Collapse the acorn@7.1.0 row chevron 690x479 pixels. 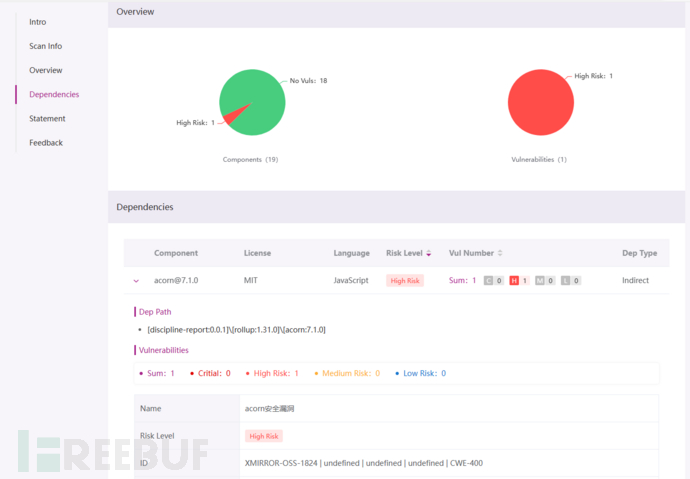pos(136,281)
